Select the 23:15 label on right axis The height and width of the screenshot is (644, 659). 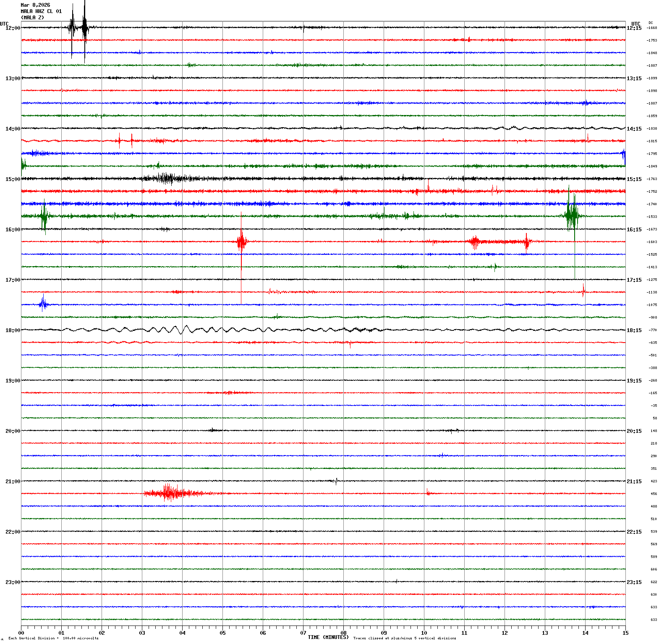634,582
